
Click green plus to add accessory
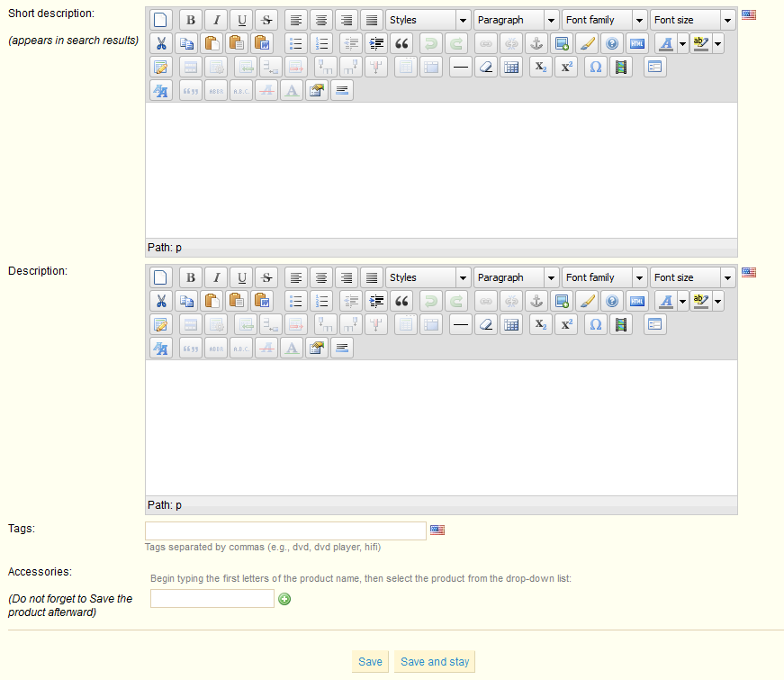point(284,599)
